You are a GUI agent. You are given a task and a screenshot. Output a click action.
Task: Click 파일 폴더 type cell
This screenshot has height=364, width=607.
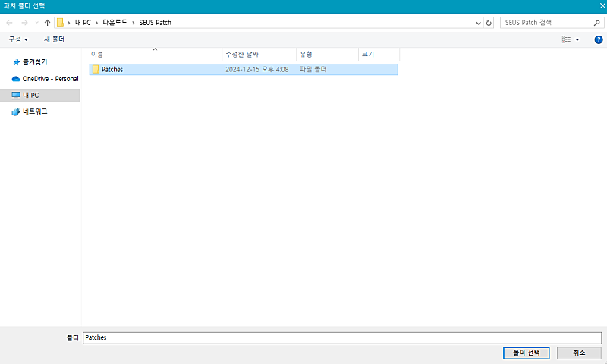[313, 69]
